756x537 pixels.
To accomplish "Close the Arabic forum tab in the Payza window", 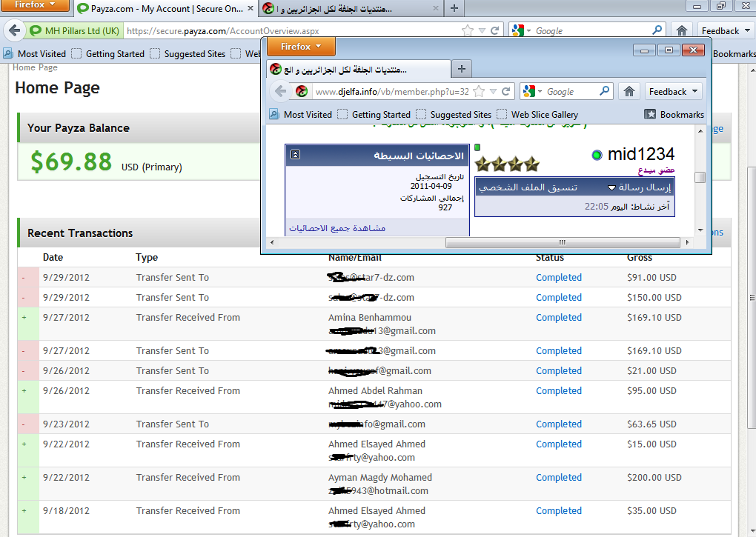I will [x=435, y=8].
